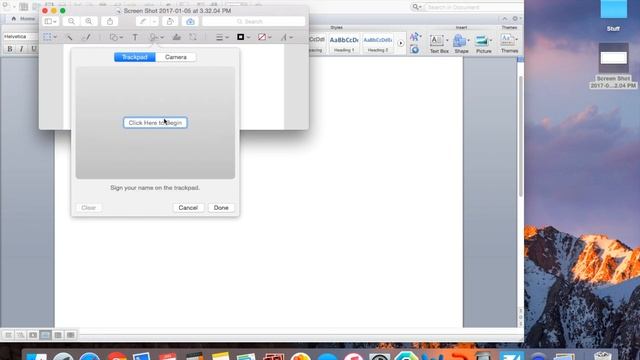The width and height of the screenshot is (640, 360).
Task: Click the Helvetica font name box in Word
Action: [x=20, y=37]
